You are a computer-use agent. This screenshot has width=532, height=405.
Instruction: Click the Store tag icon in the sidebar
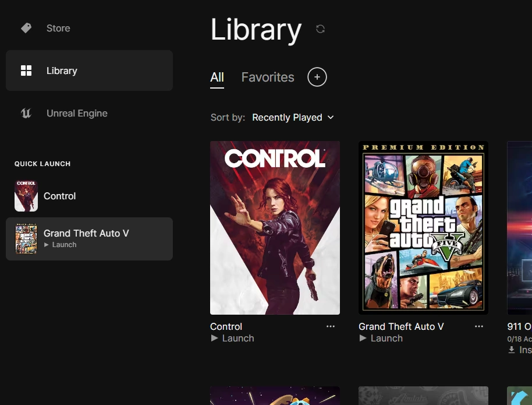pyautogui.click(x=26, y=28)
